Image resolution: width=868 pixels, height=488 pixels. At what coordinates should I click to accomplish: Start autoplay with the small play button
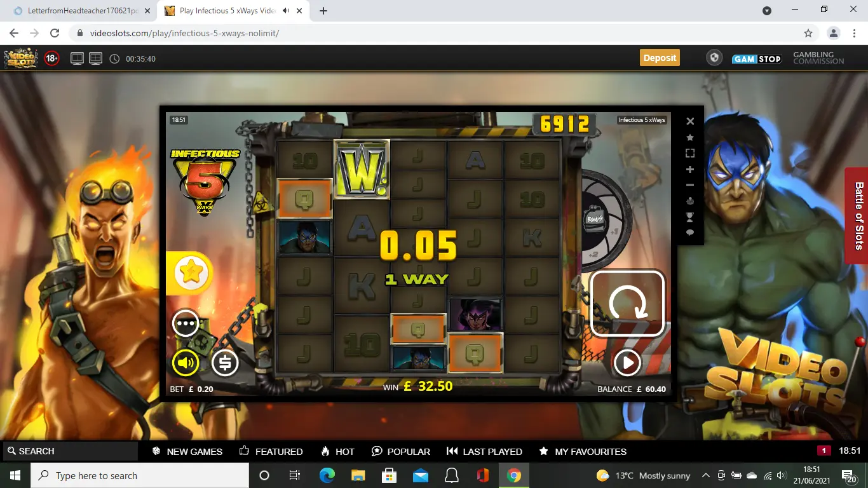pyautogui.click(x=627, y=363)
